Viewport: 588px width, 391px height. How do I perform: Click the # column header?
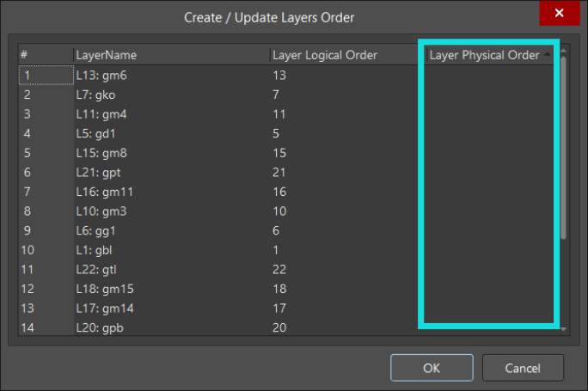click(45, 55)
